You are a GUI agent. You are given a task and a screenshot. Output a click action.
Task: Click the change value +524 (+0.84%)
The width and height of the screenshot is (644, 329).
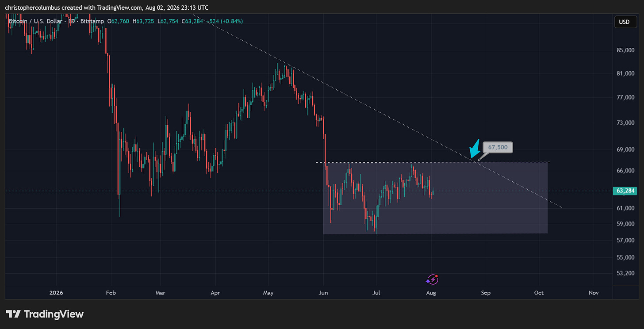(x=224, y=21)
